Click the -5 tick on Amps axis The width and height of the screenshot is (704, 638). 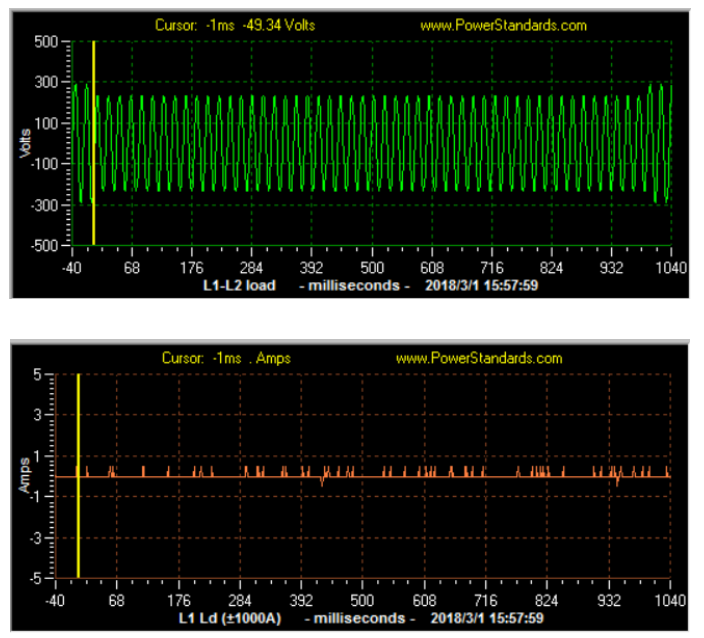(x=45, y=578)
